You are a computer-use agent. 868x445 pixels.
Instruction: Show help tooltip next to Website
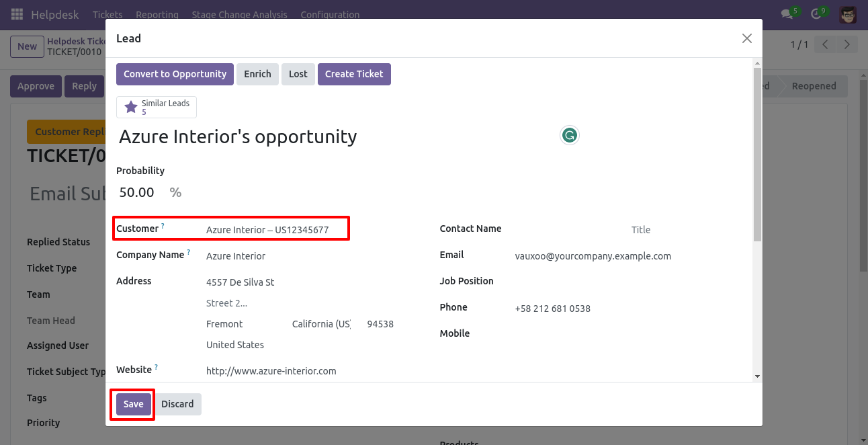(156, 368)
